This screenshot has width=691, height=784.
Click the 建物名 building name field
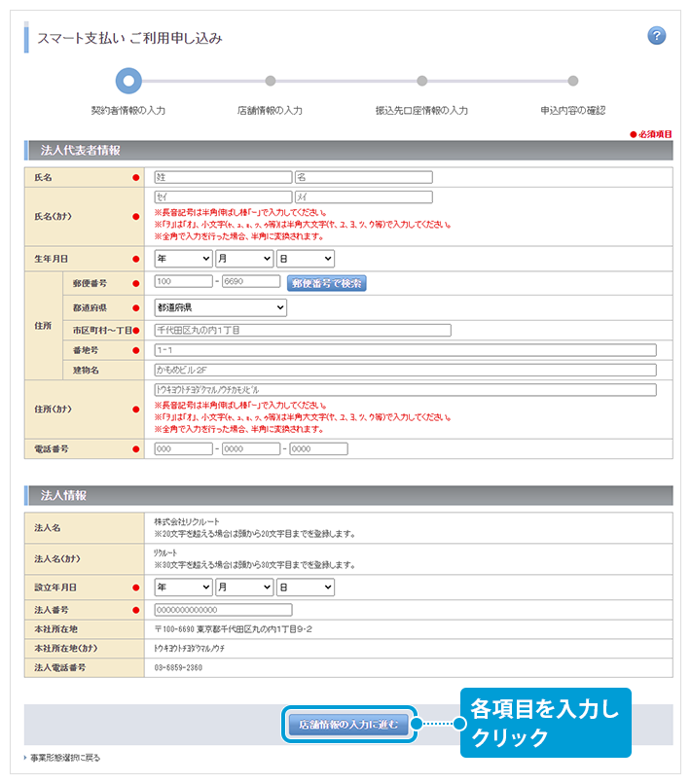click(x=405, y=371)
